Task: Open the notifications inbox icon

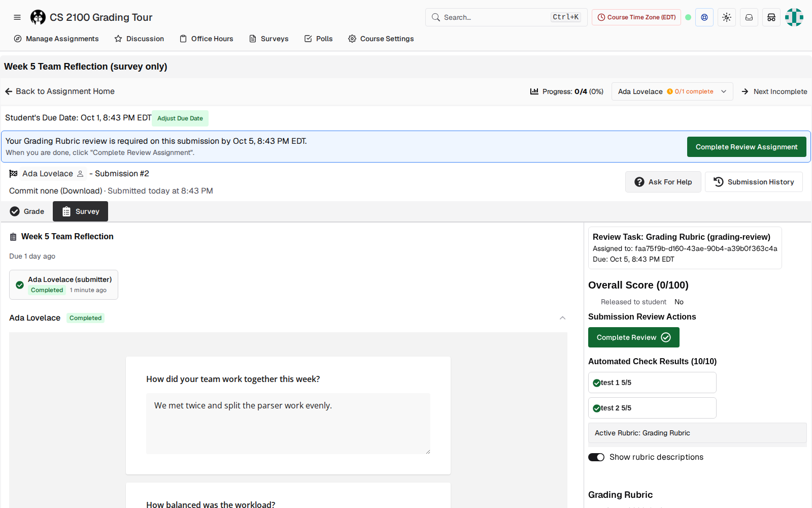Action: 749,17
